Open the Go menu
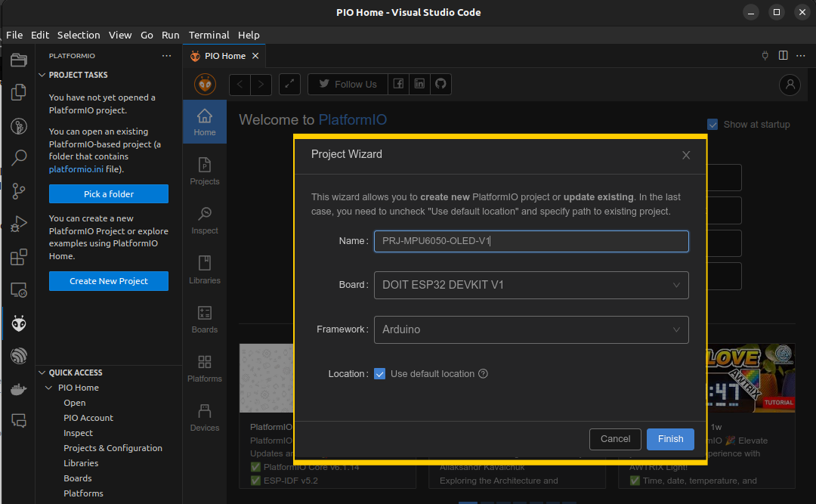Screen dimensions: 816x504 (147, 35)
